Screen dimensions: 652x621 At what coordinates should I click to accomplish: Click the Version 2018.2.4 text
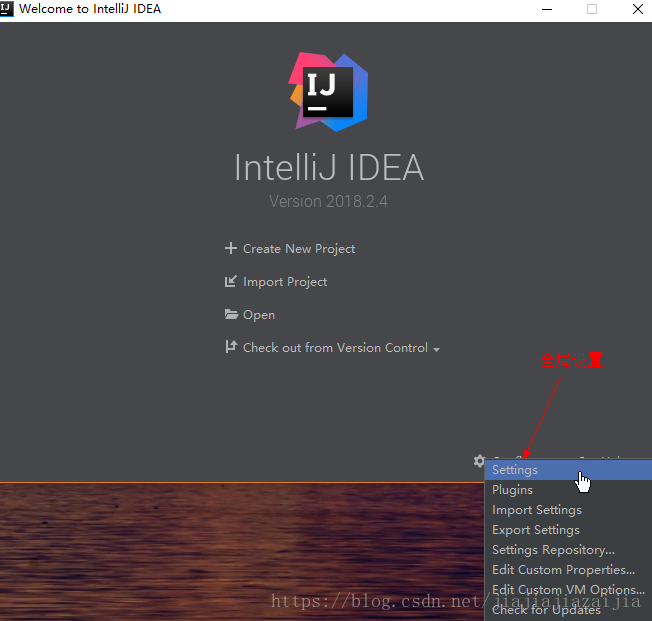(x=328, y=202)
